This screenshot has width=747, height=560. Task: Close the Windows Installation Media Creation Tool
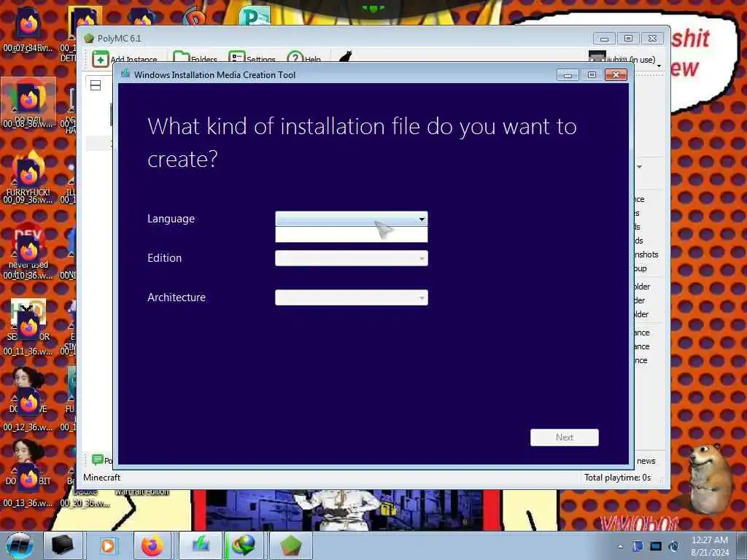(x=616, y=75)
